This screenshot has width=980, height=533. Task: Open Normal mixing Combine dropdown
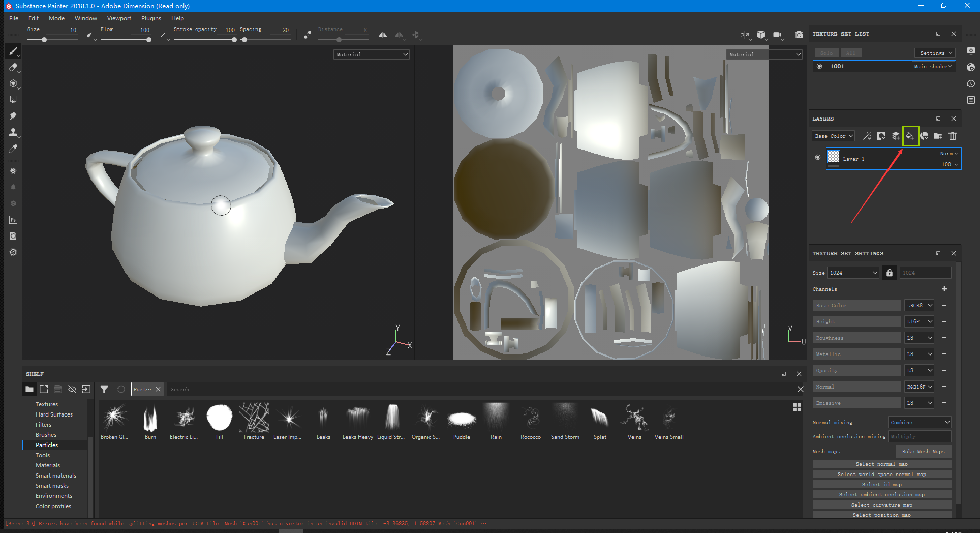920,422
